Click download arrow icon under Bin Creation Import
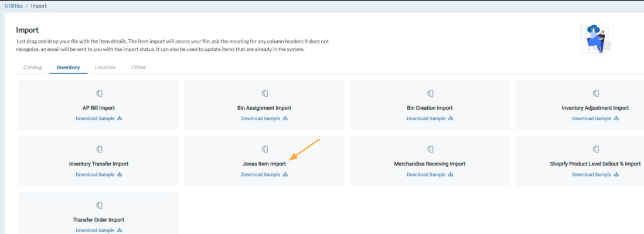This screenshot has height=234, width=644. [451, 118]
